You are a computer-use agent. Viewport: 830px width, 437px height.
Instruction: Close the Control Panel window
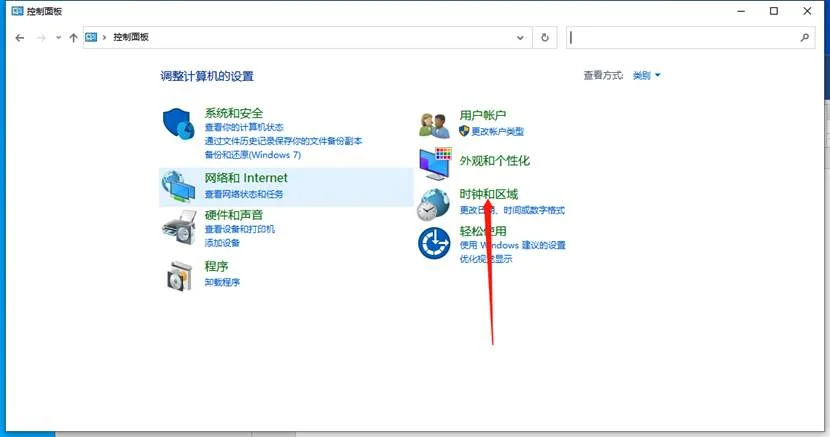[807, 11]
